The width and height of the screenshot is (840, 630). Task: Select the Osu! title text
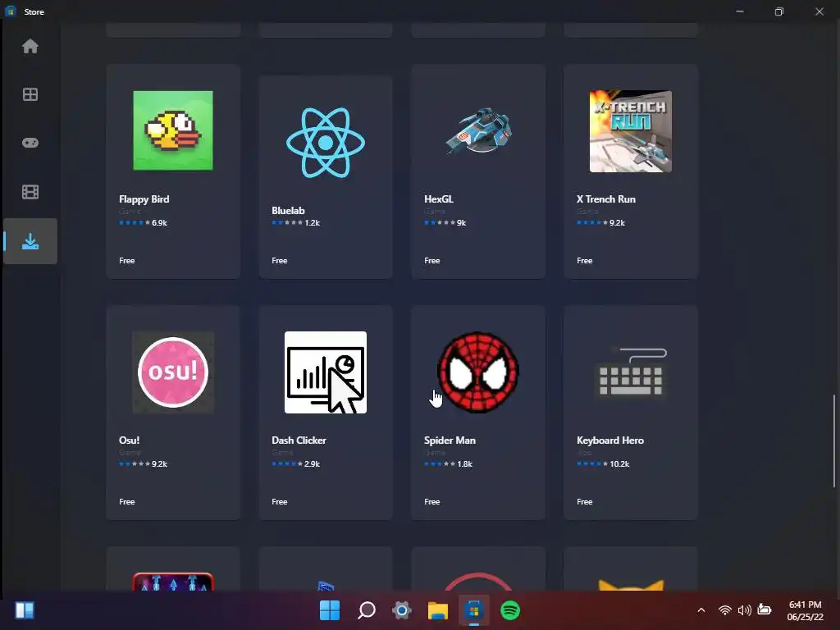pyautogui.click(x=129, y=441)
